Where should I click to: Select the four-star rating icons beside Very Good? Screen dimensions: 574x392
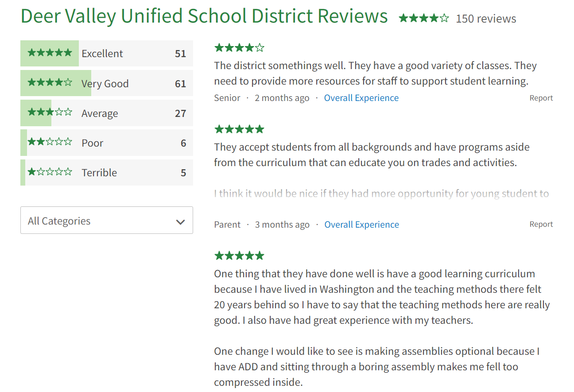click(x=49, y=83)
